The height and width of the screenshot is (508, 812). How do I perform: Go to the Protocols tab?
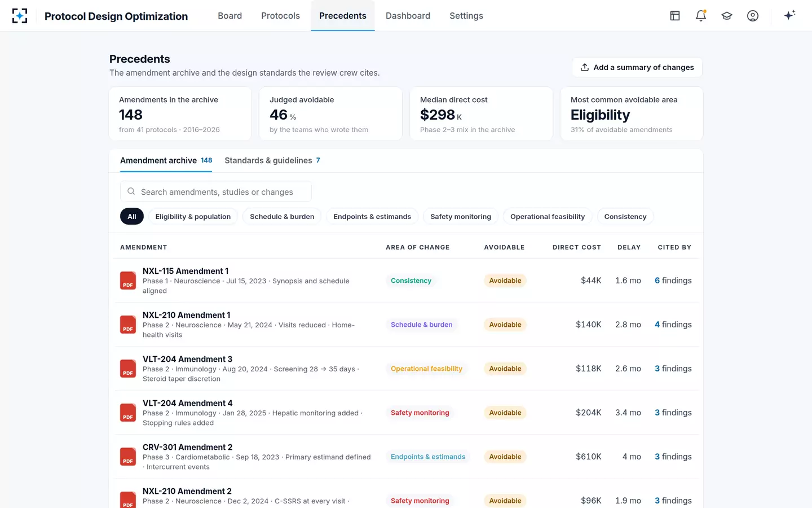[x=280, y=16]
